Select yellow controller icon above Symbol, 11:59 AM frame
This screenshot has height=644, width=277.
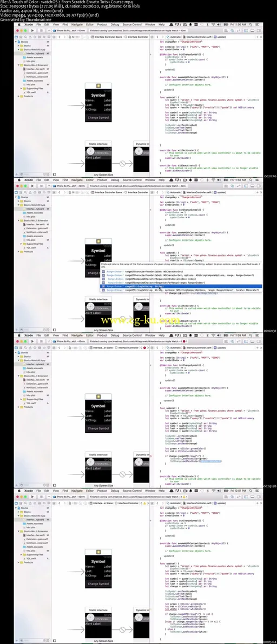coord(98,397)
